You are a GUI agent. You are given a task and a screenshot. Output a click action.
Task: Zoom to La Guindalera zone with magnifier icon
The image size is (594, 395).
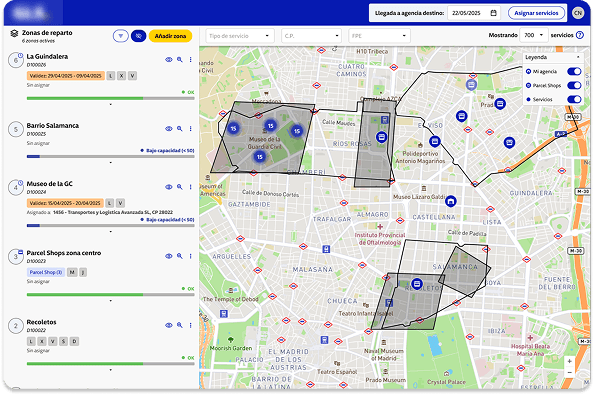(180, 59)
